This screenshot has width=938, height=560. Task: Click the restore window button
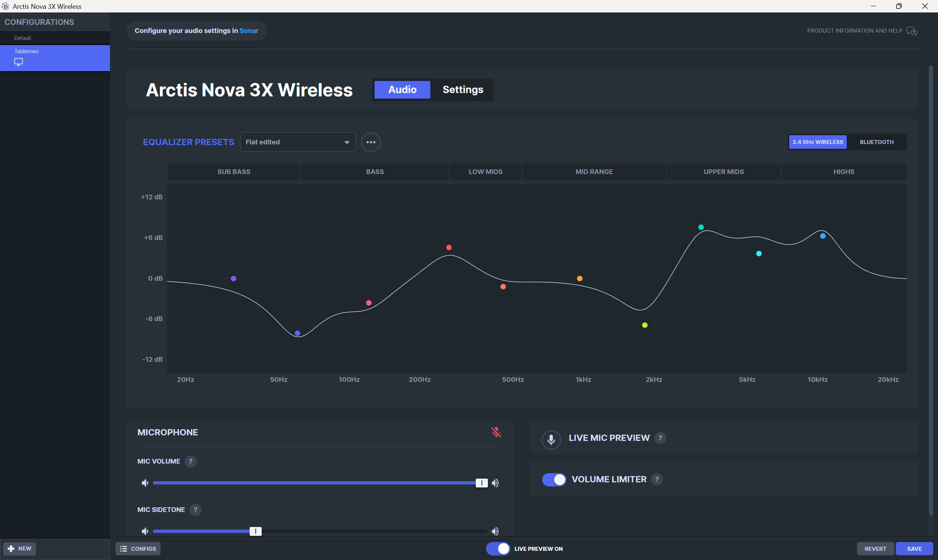pos(899,6)
